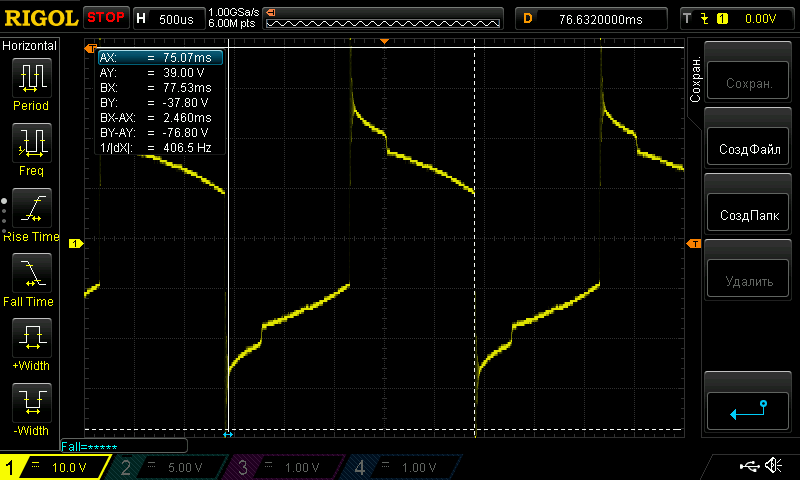This screenshot has width=800, height=480.
Task: Open the Сохран. vertical menu tab
Action: [x=695, y=80]
